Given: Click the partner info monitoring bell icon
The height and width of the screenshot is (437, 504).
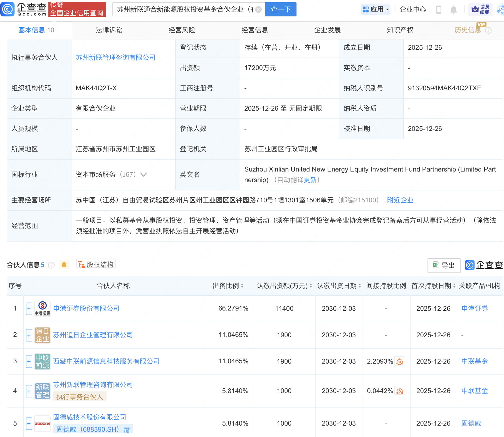Looking at the screenshot, I should pos(64,265).
